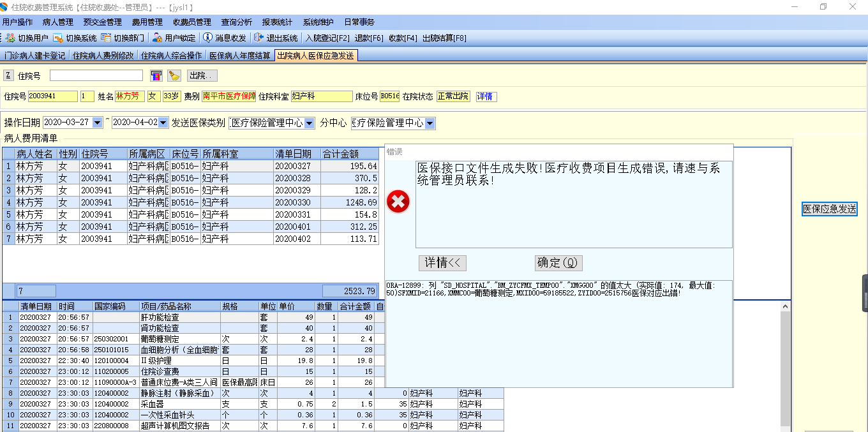Select bill row dated 20200402
This screenshot has width=868, height=432.
pos(190,239)
